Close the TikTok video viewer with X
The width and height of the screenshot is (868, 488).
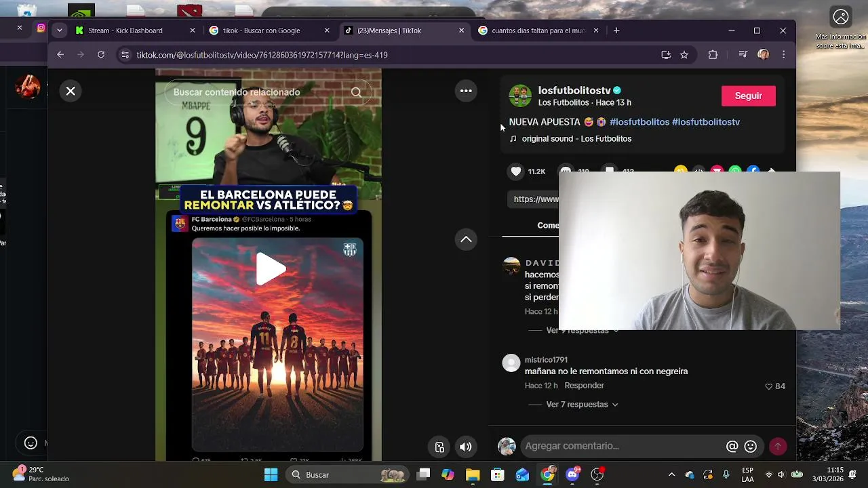point(71,91)
